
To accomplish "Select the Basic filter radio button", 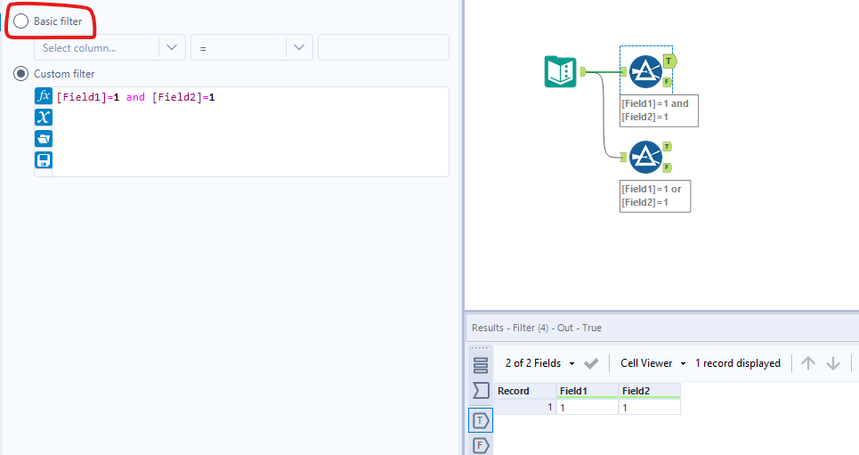I will [21, 21].
